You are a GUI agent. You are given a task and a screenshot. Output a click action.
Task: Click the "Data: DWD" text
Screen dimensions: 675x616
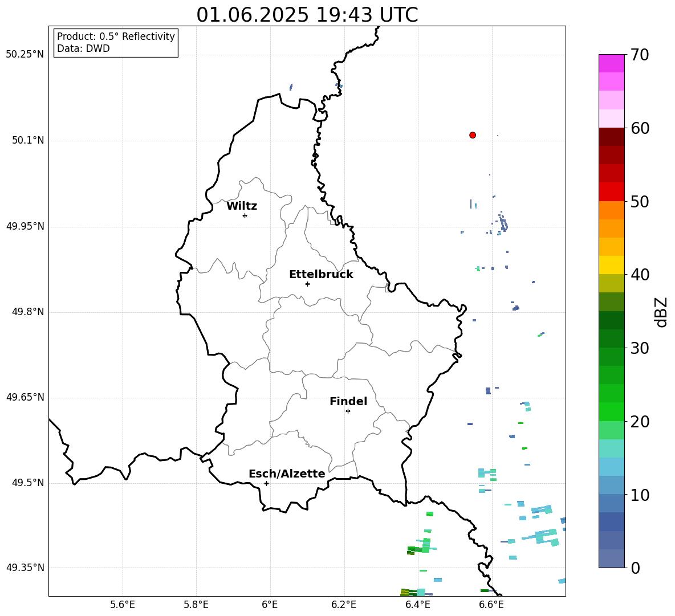click(83, 48)
